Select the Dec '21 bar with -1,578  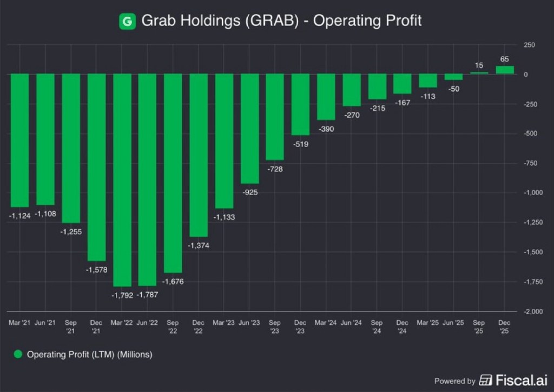point(96,167)
